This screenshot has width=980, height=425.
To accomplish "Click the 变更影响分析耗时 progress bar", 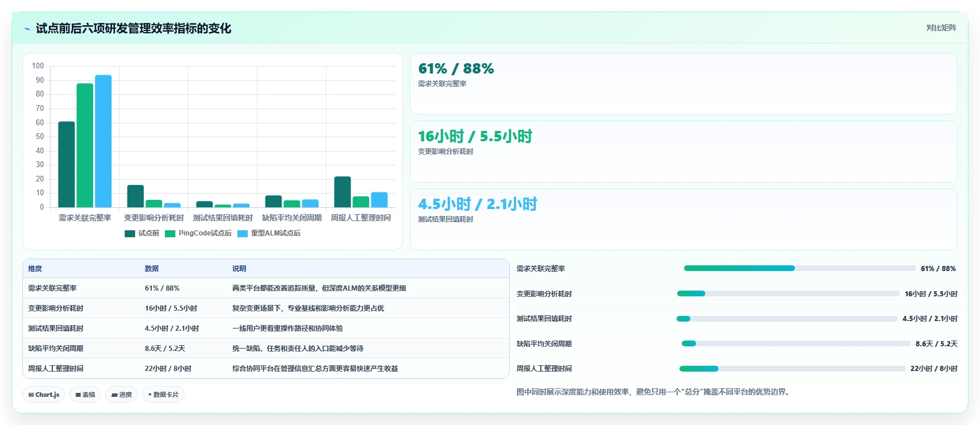I will (x=788, y=293).
